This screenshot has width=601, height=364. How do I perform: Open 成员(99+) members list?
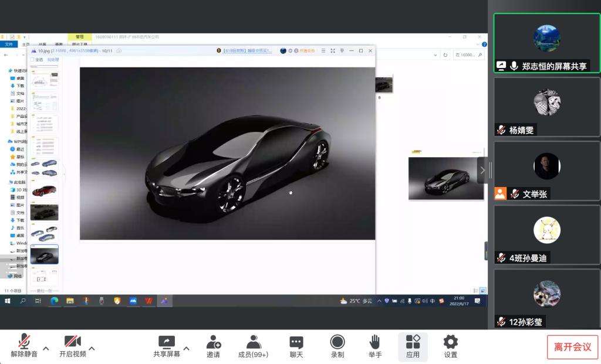pos(254,346)
